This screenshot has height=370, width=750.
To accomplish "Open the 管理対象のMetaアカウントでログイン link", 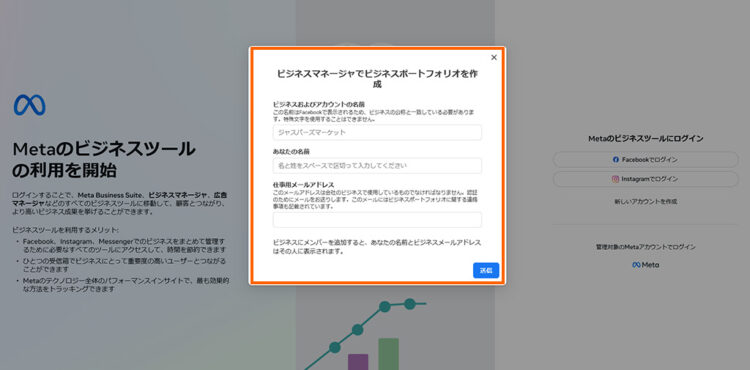I will [x=646, y=247].
